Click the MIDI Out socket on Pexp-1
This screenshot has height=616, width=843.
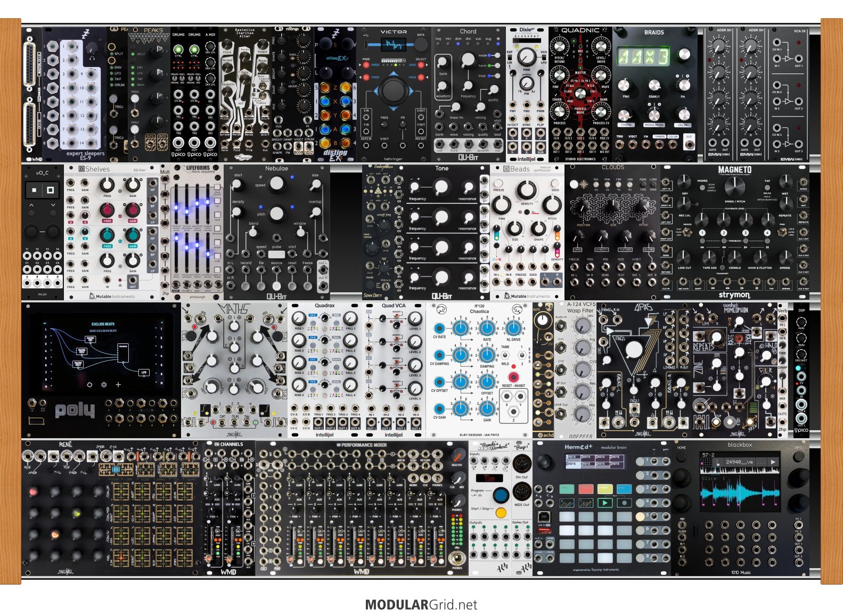click(x=521, y=491)
